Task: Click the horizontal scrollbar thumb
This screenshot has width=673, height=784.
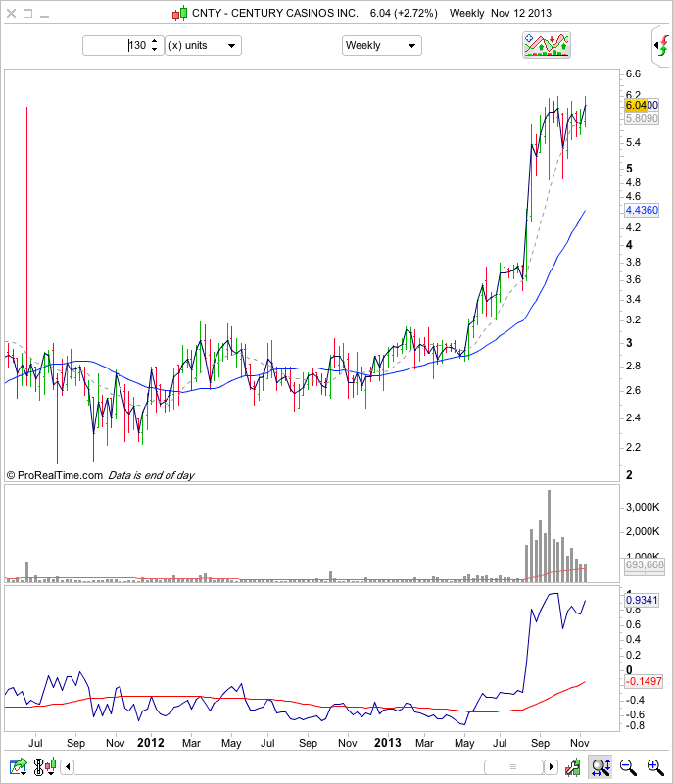Action: [513, 766]
